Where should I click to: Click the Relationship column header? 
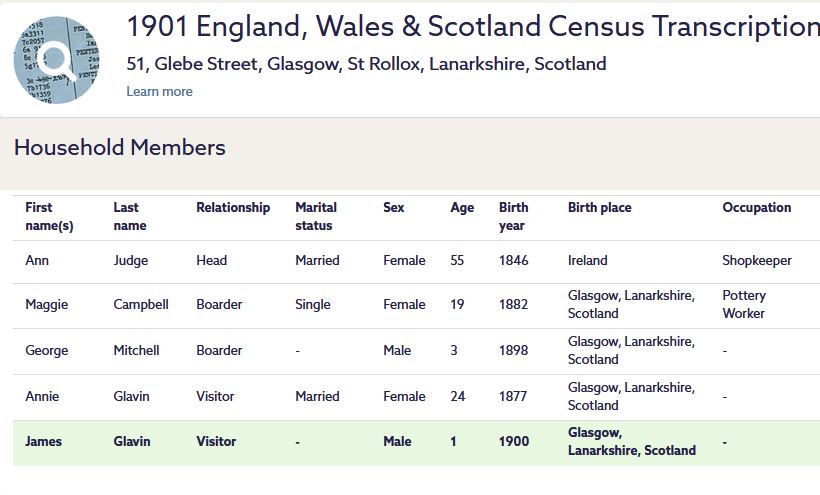click(233, 208)
